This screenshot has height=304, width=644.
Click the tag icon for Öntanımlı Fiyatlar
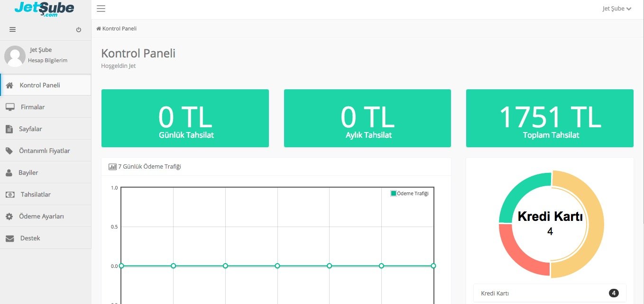[9, 151]
